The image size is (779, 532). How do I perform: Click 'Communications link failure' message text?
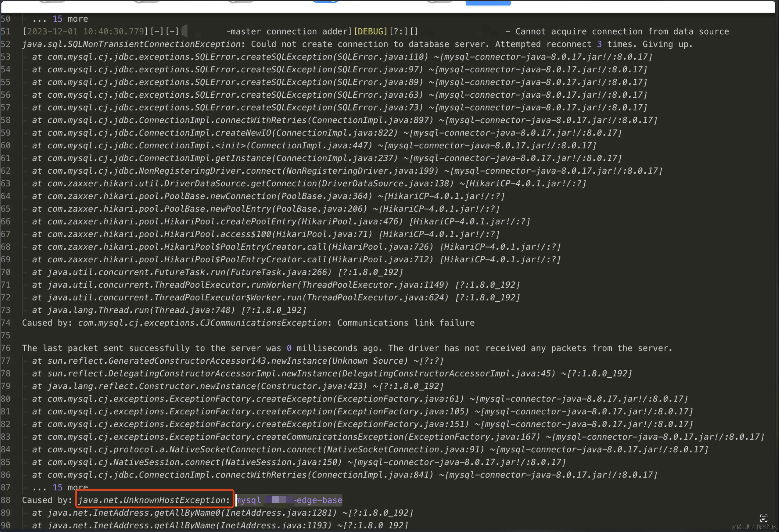(x=406, y=323)
